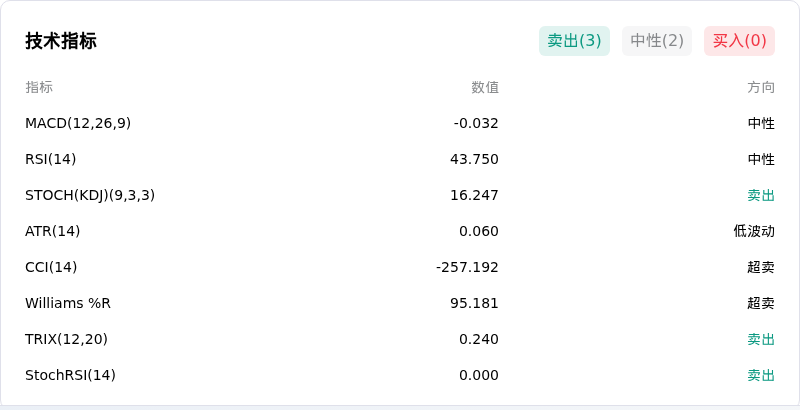Viewport: 800px width, 410px height.
Task: Select the RSI(14) indicator name
Action: 51,160
